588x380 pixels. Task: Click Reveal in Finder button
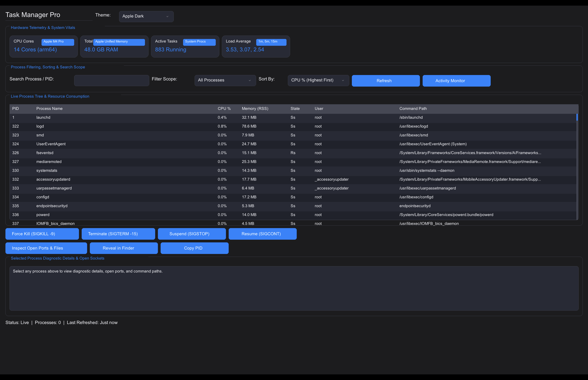coord(124,248)
